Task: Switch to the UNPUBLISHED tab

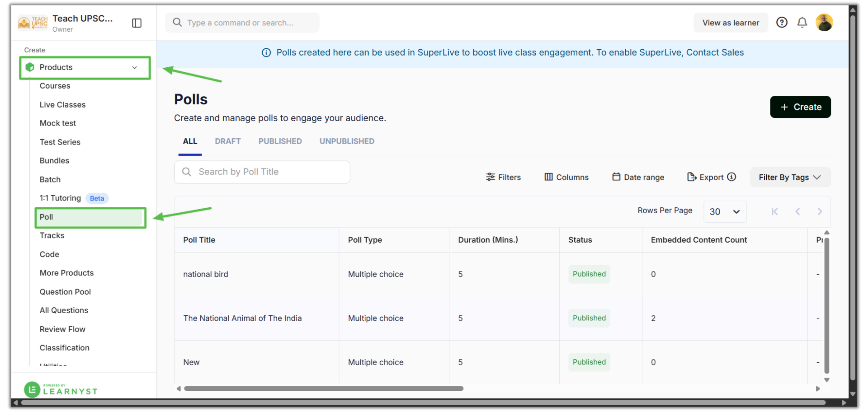Action: [346, 141]
